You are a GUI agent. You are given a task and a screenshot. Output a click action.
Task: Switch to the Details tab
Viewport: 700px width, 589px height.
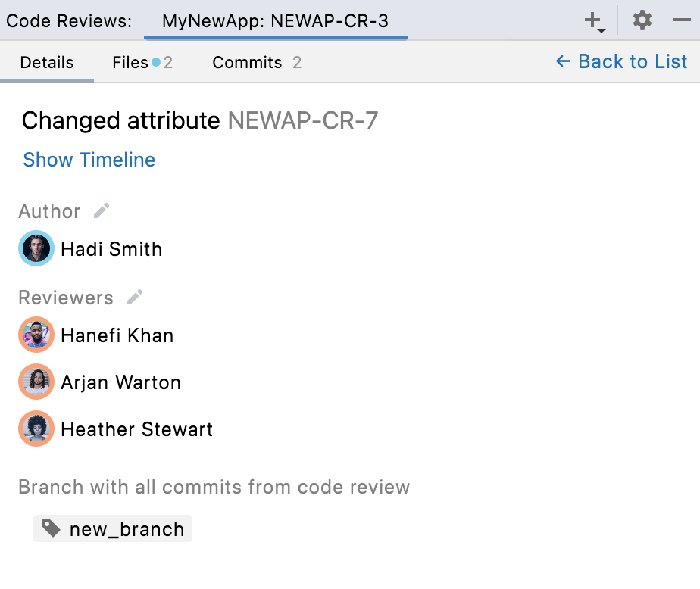47,63
